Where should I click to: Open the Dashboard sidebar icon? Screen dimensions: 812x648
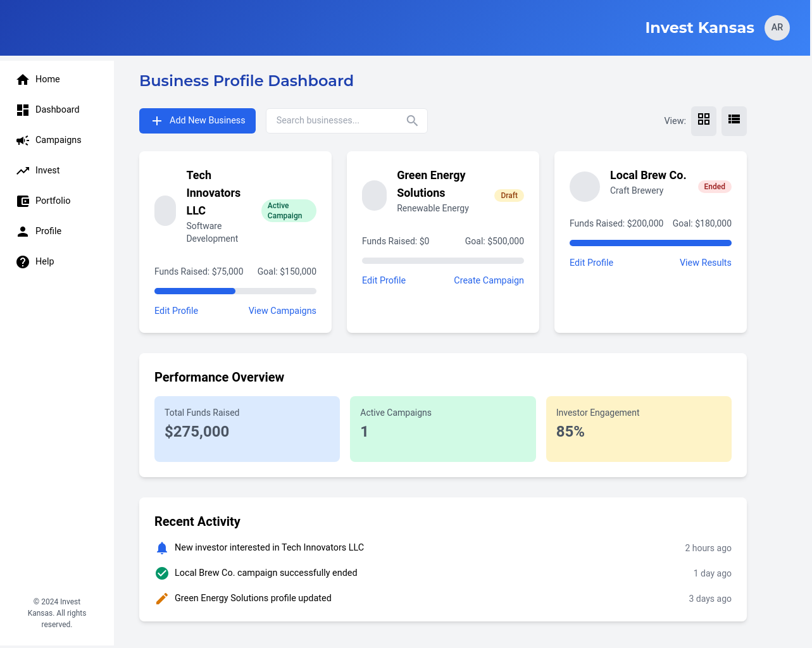tap(23, 109)
